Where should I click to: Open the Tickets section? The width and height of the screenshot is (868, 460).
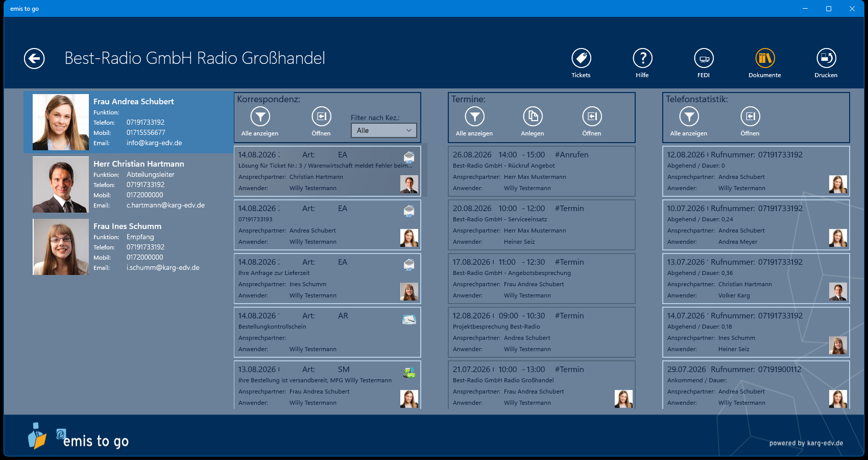point(581,58)
